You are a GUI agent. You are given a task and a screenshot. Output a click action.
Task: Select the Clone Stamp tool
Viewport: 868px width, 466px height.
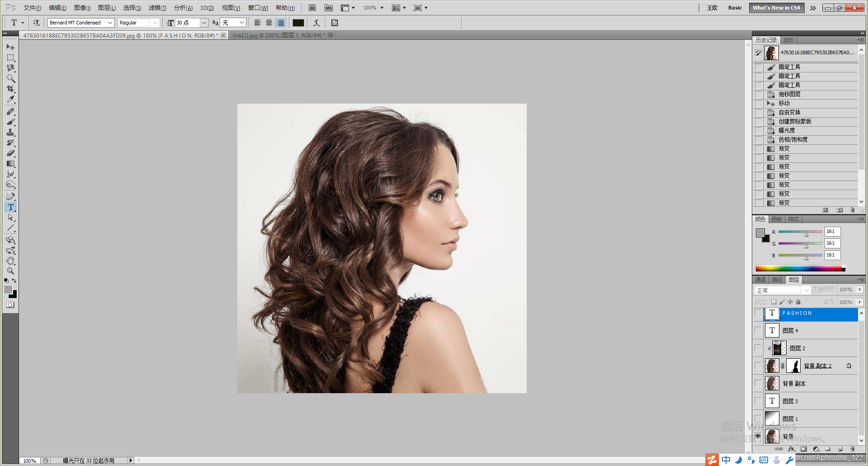coord(10,132)
